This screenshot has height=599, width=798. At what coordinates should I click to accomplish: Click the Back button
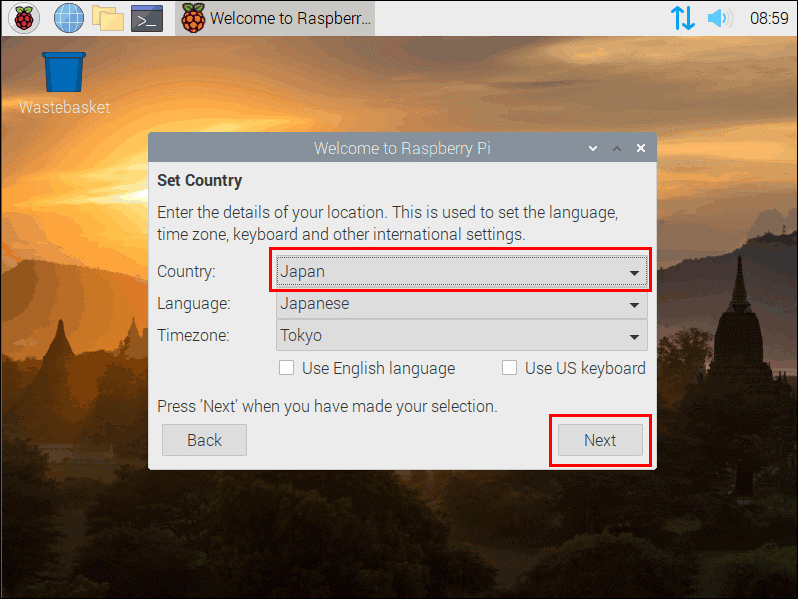tap(205, 440)
